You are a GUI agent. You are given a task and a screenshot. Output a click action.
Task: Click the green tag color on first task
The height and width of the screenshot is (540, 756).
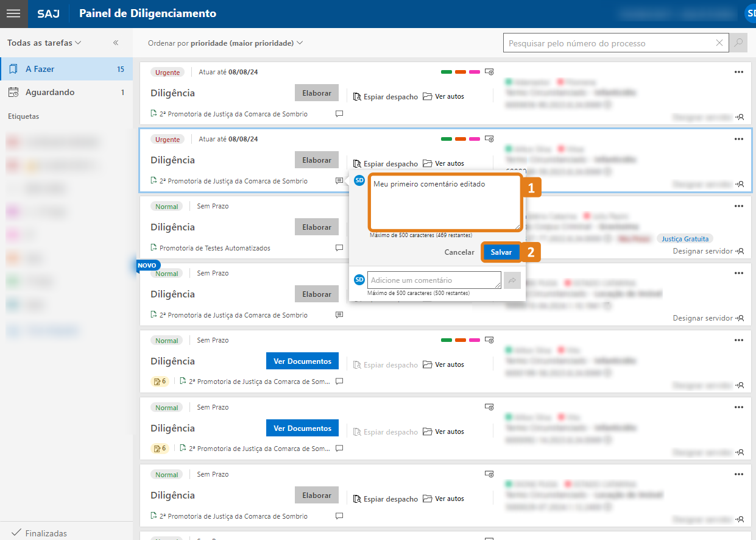coord(447,72)
